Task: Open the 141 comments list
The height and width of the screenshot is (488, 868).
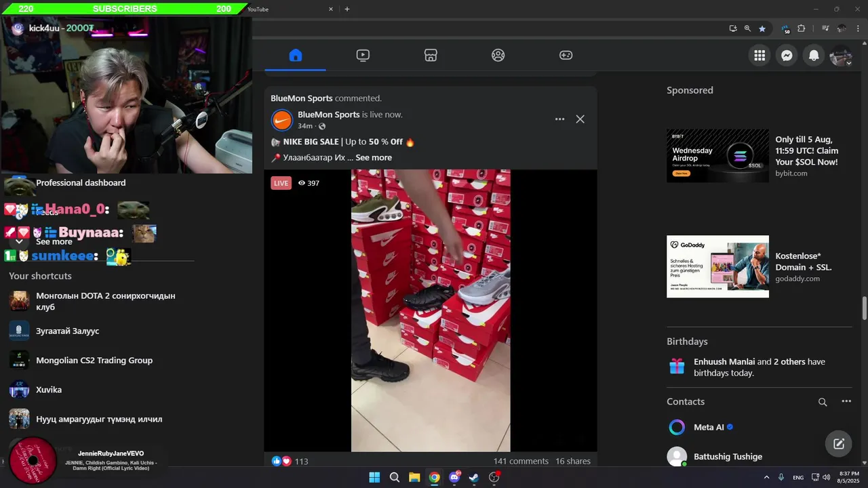Action: coord(521,461)
